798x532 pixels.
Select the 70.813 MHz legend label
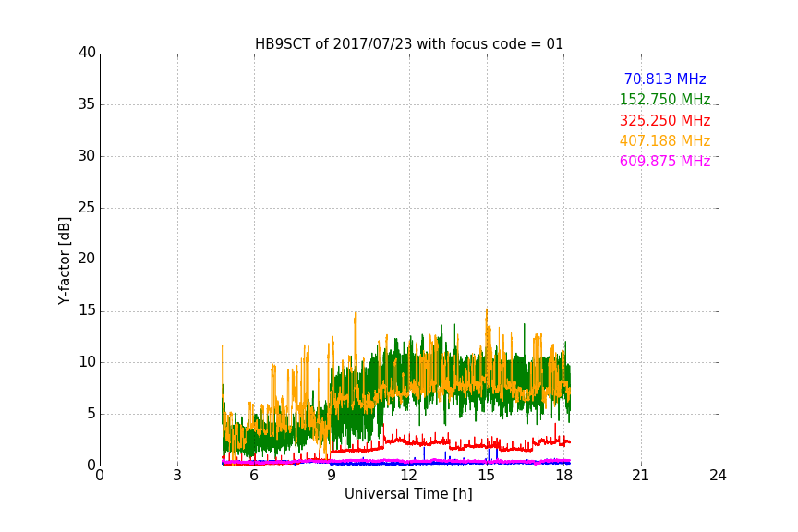pos(665,79)
